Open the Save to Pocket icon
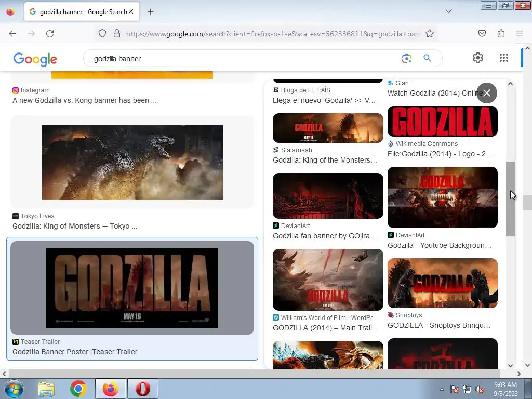 482,33
